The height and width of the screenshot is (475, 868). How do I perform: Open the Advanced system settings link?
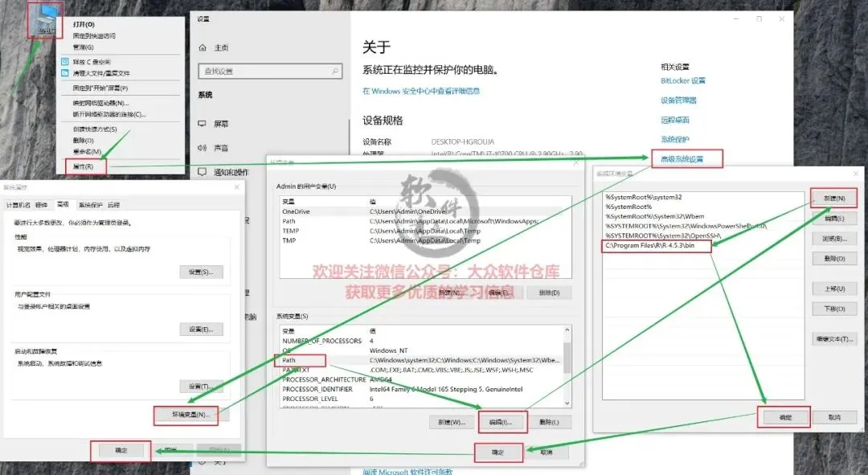point(682,159)
